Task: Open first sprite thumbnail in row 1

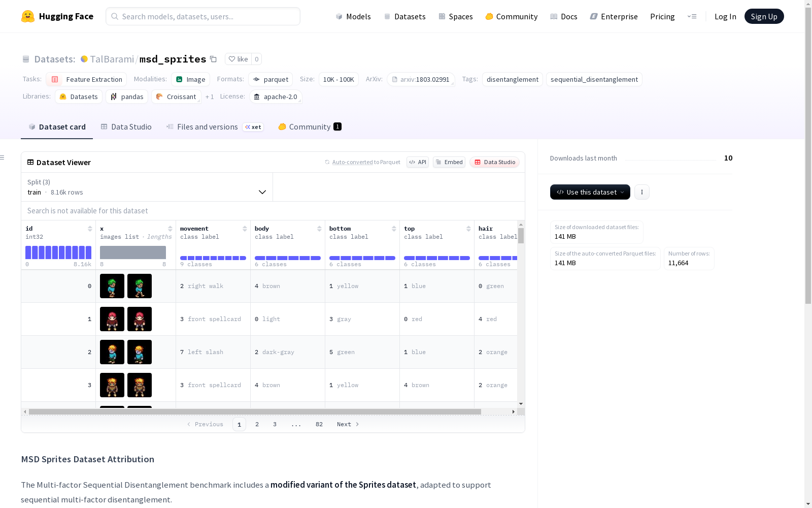Action: [112, 319]
